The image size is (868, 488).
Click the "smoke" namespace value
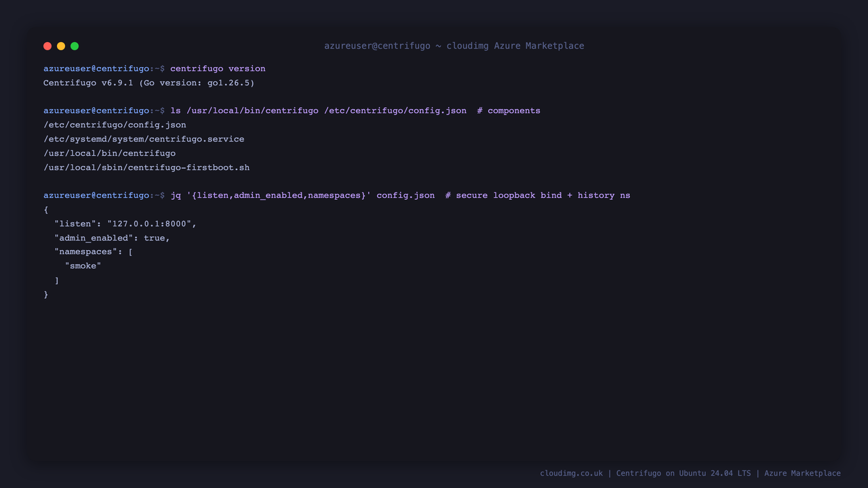[83, 266]
